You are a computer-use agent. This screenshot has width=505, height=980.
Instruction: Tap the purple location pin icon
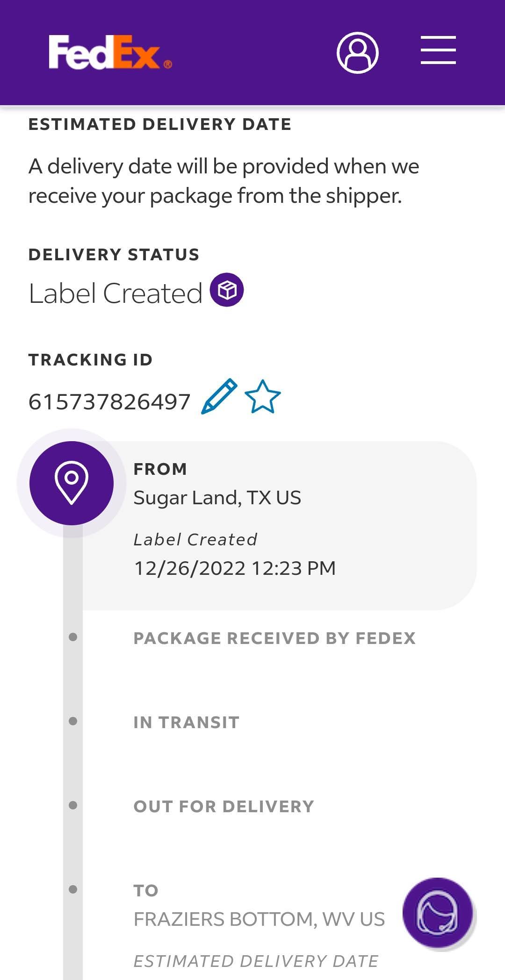[72, 483]
